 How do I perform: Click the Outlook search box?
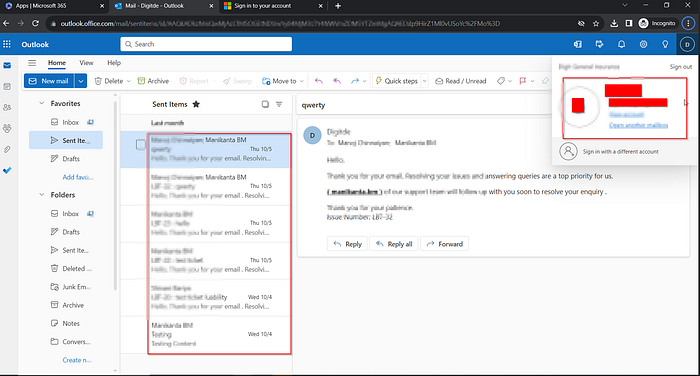pyautogui.click(x=206, y=44)
